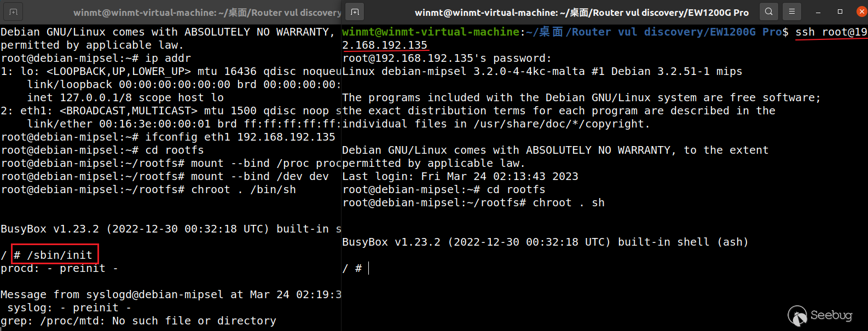Minimize the right terminal window
The width and height of the screenshot is (868, 331).
point(818,11)
